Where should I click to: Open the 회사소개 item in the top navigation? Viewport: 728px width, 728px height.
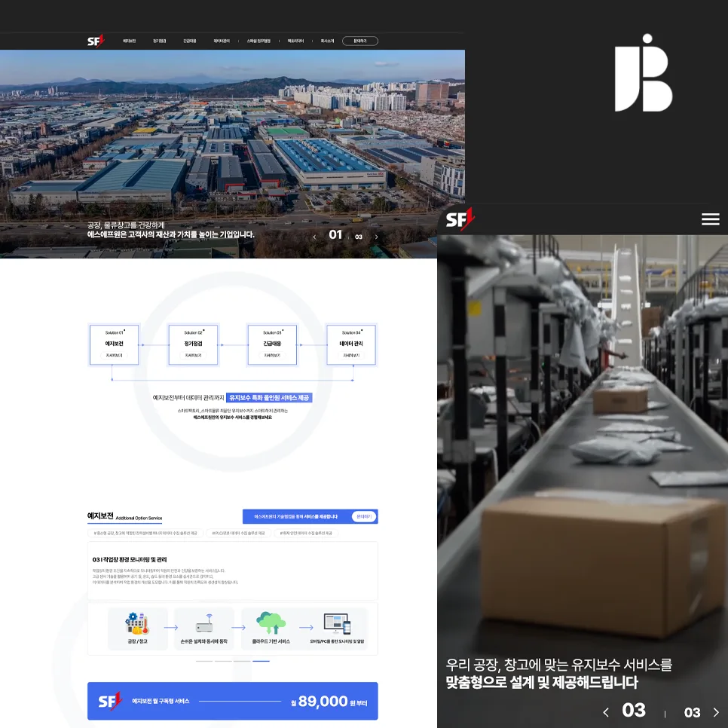(327, 41)
